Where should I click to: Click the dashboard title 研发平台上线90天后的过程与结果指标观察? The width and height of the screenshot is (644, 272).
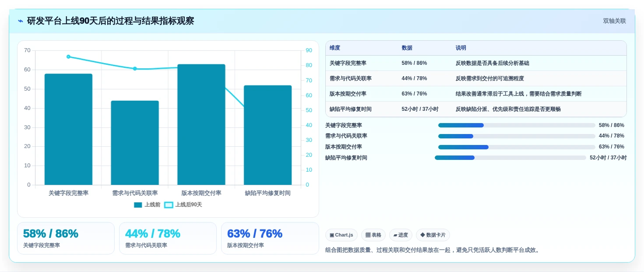(x=110, y=21)
